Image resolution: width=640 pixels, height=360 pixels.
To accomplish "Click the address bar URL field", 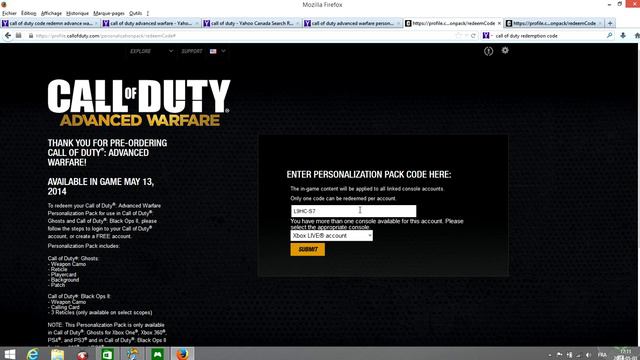I will pos(245,36).
